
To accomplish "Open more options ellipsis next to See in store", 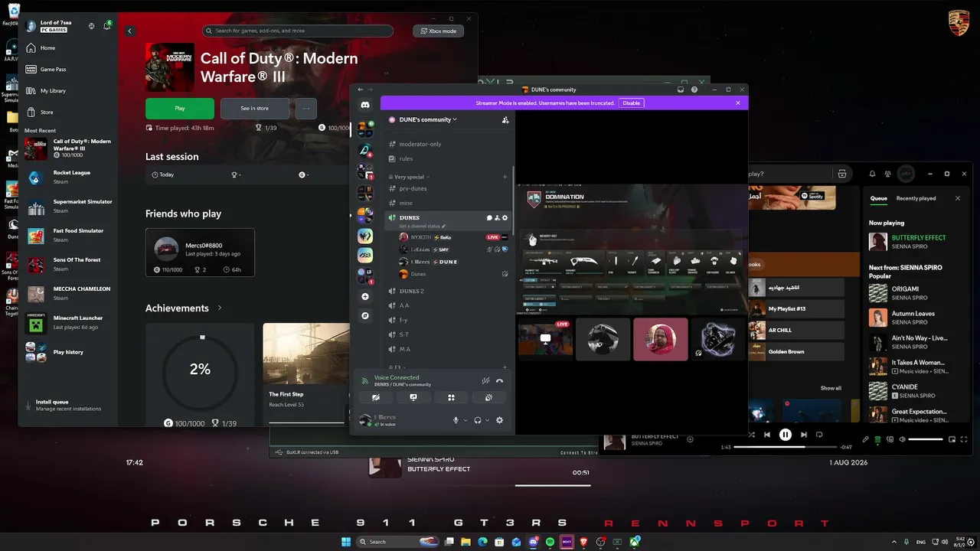I will [306, 109].
